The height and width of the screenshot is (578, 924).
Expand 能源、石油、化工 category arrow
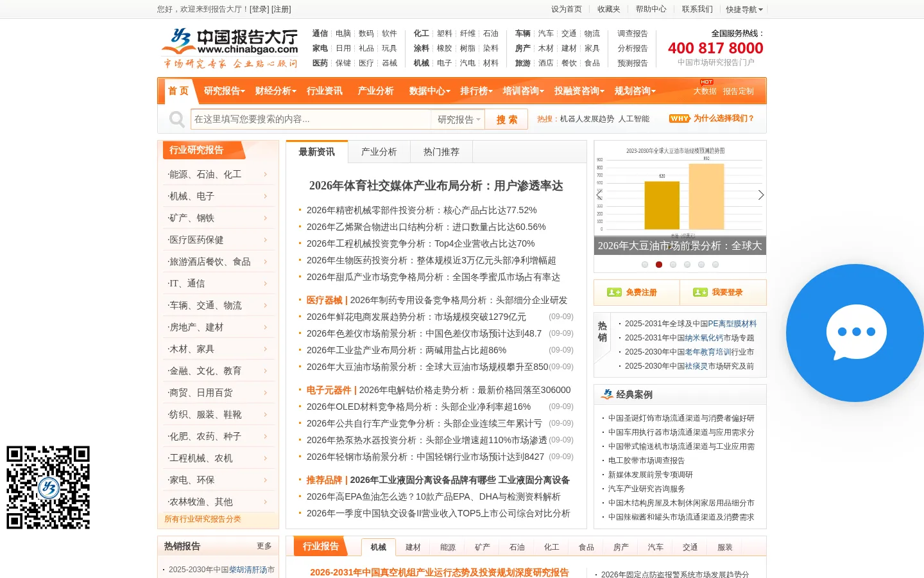click(x=265, y=175)
